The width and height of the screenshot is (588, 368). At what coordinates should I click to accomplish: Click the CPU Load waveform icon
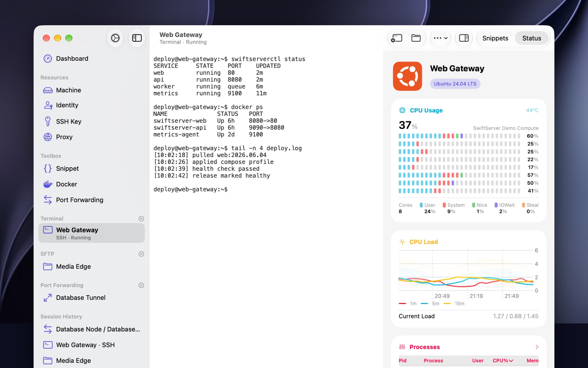click(x=402, y=242)
